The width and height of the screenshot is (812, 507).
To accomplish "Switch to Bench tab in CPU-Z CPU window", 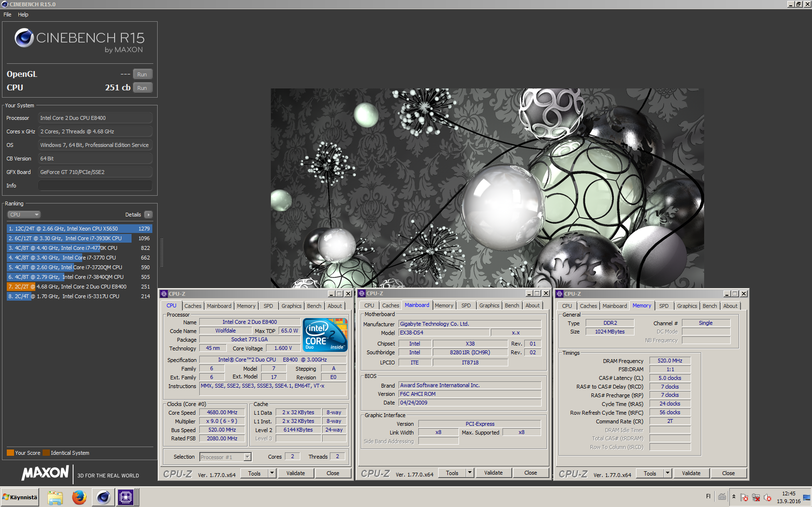I will click(x=314, y=306).
